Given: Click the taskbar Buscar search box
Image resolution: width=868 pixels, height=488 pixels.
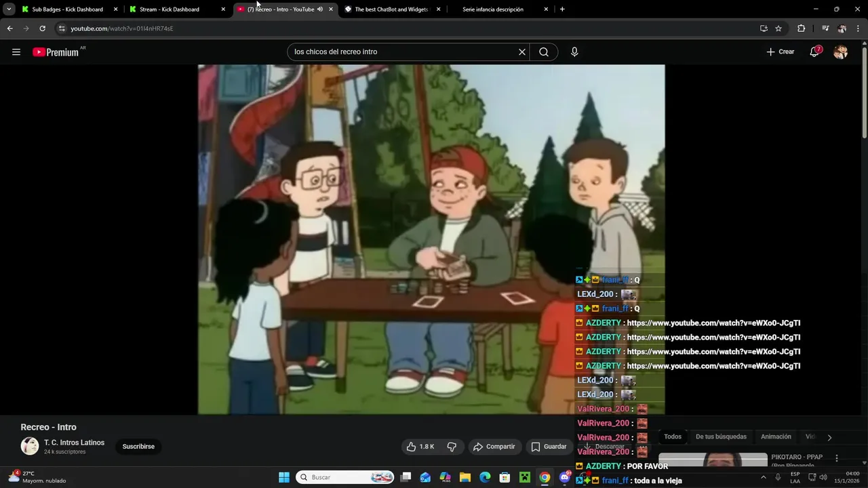Looking at the screenshot, I should (346, 477).
